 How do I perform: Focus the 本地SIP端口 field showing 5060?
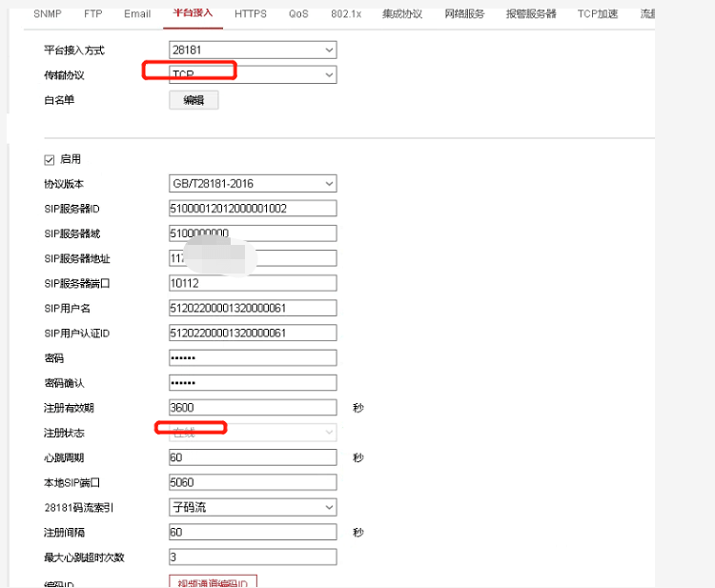point(253,482)
